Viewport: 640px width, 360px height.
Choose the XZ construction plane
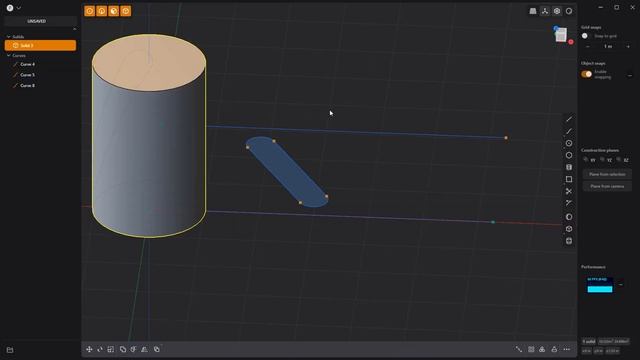tap(622, 160)
